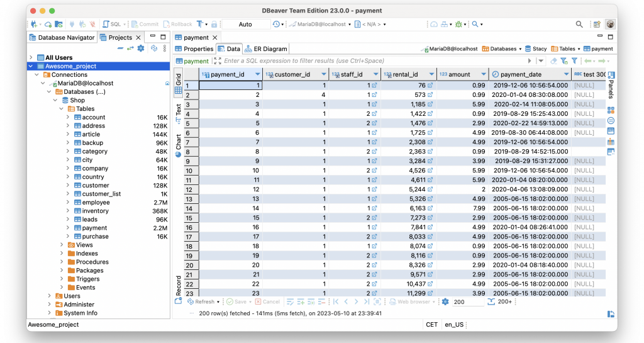
Task: Toggle the Panels side button
Action: pyautogui.click(x=611, y=86)
